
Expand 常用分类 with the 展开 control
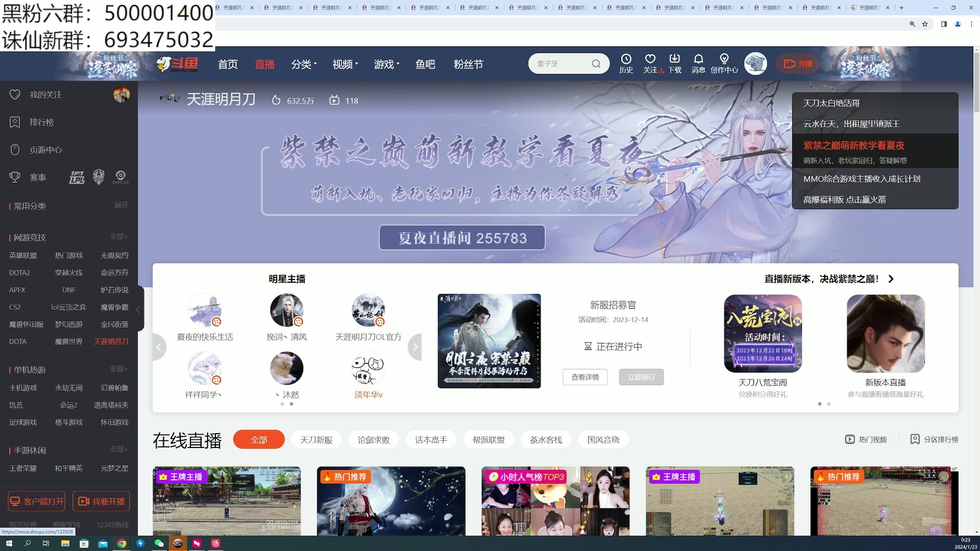click(x=121, y=206)
